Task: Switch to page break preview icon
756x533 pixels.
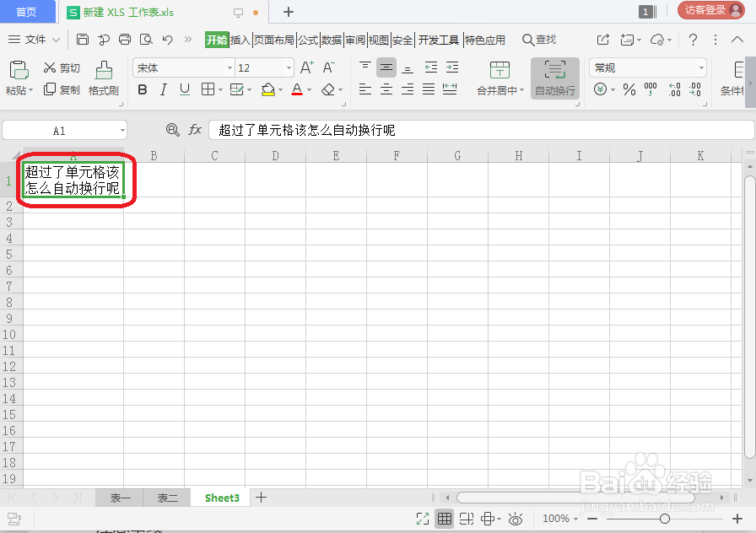Action: pyautogui.click(x=467, y=519)
